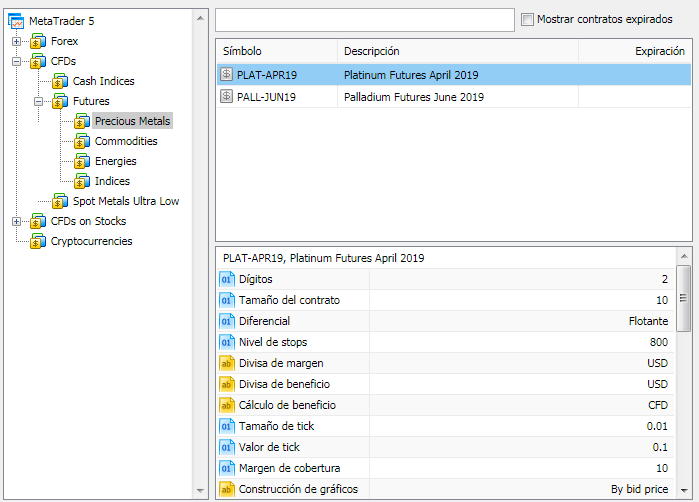Select the Spot Metals Ultra Low label

tap(126, 201)
